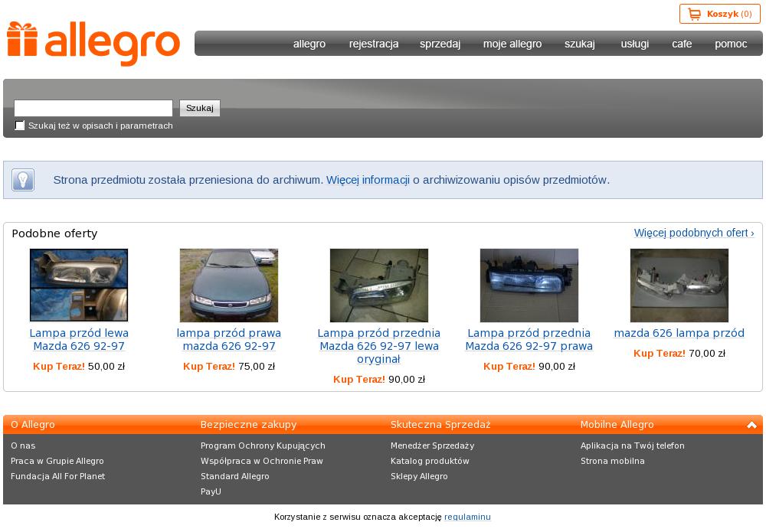Click the 'Podobne oferty' heading
Viewport: 766px width, 532px height.
54,233
